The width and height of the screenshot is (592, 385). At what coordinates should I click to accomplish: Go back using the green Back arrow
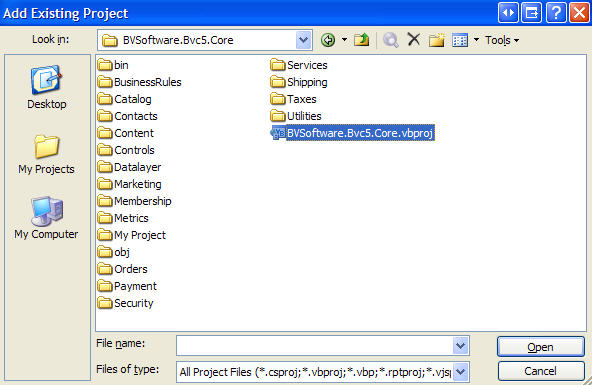[x=328, y=40]
